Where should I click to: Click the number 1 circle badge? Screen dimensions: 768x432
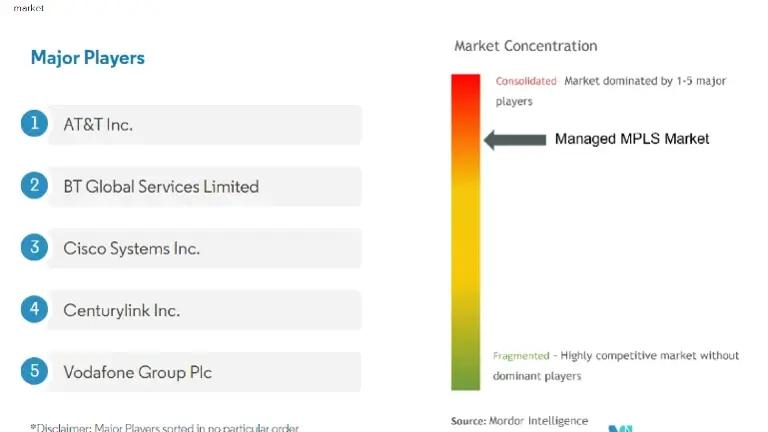tap(34, 124)
